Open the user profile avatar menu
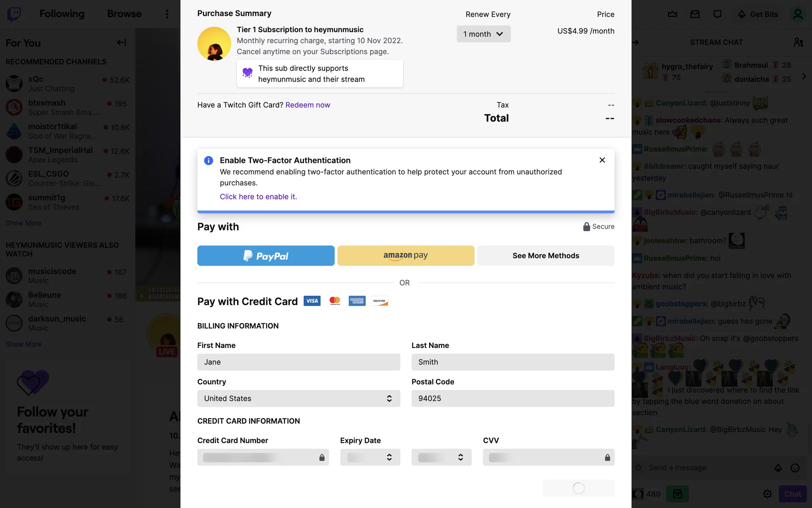Screen dimensions: 812x508 pos(798,14)
